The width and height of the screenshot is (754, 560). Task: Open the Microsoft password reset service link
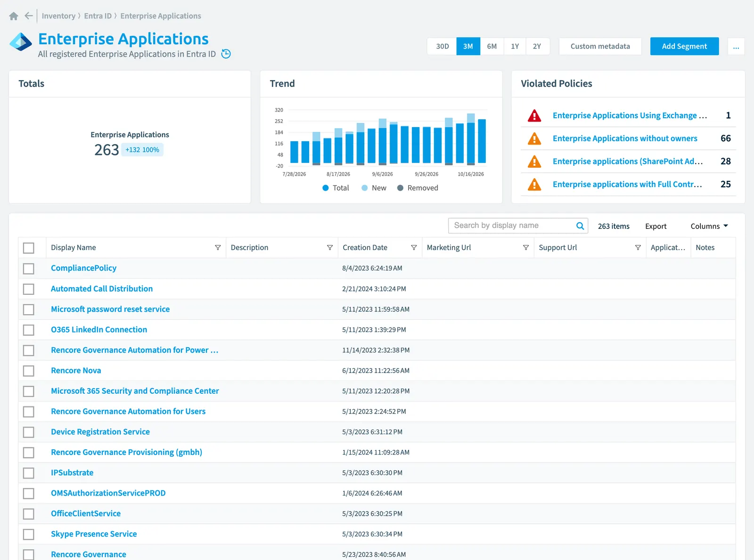[x=110, y=309]
